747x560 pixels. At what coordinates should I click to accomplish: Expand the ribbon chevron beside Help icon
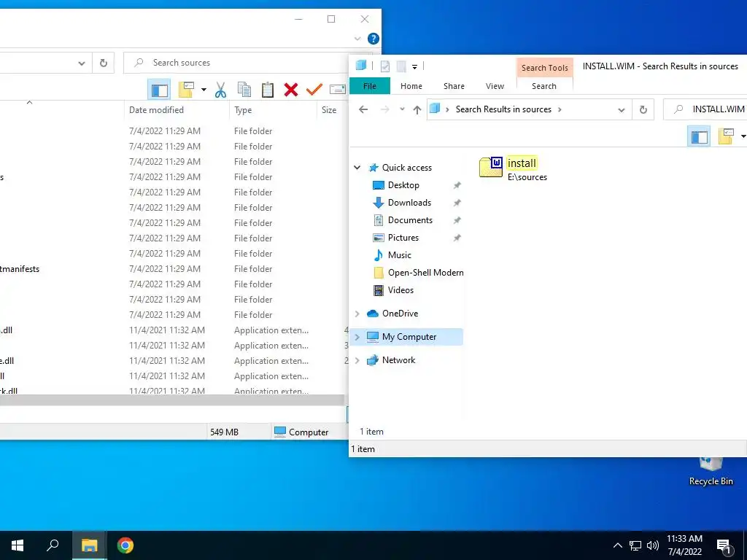tap(357, 39)
